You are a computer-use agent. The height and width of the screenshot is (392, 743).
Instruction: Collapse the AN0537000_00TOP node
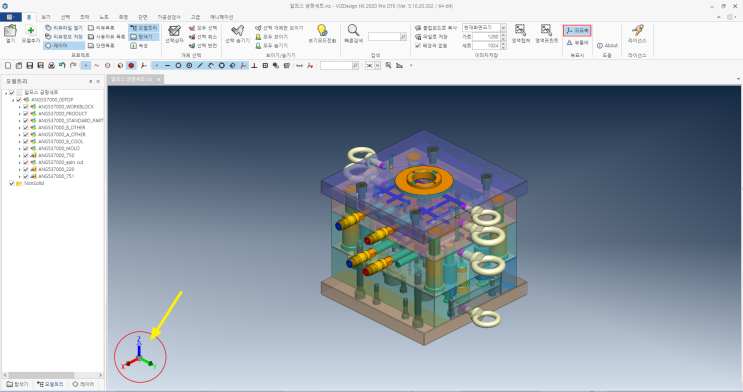pos(13,100)
